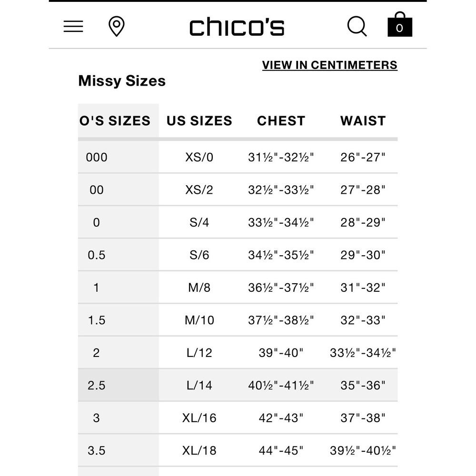Select the Waist column header
The image size is (476, 476).
(x=363, y=120)
